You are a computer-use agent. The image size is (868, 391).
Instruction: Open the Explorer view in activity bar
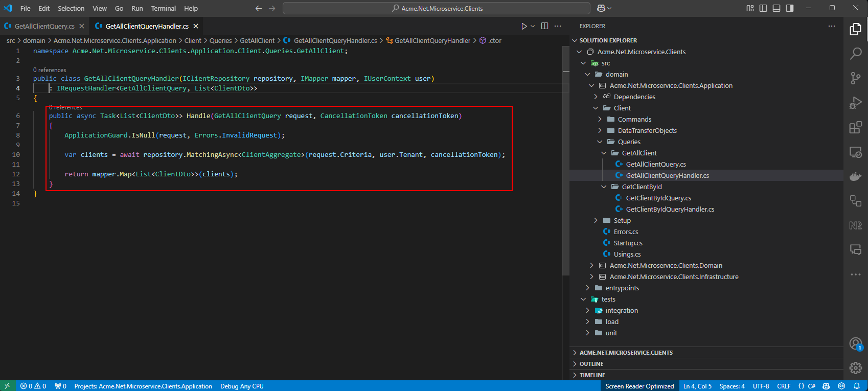click(x=855, y=29)
